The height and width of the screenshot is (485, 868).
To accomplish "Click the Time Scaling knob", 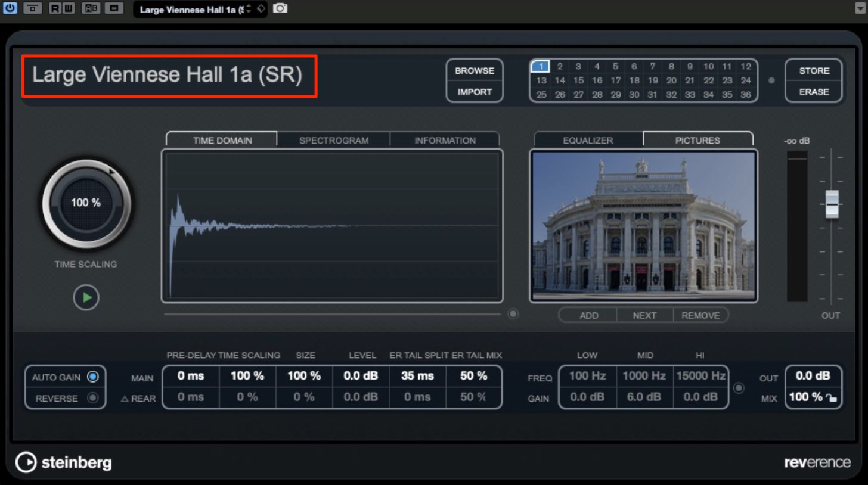I will coord(86,204).
